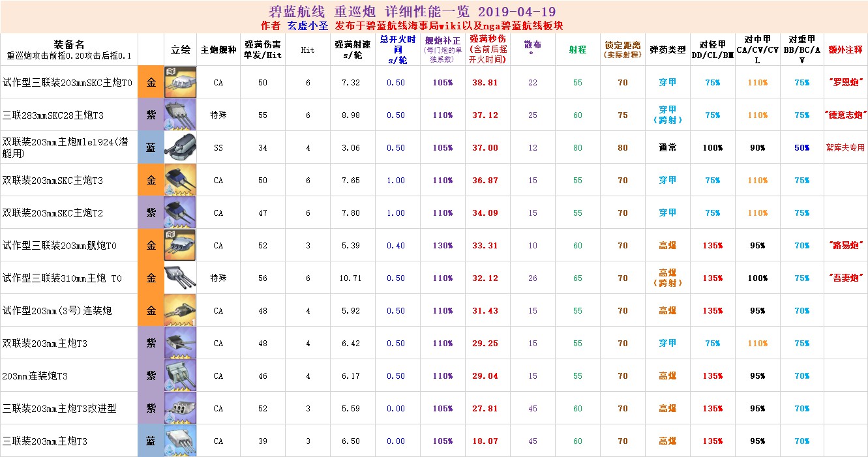
Task: Click the 蓝 rarity cell for 双联装203mm主炮Mle1924
Action: pos(151,147)
